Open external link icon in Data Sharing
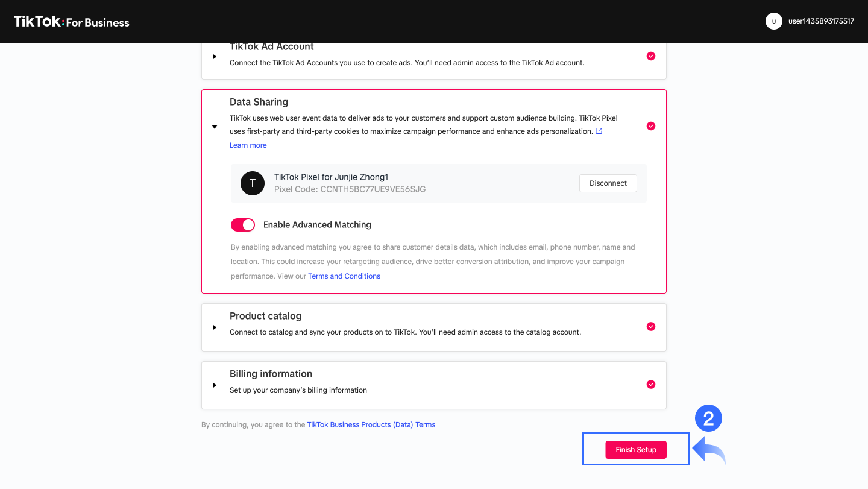 [599, 131]
